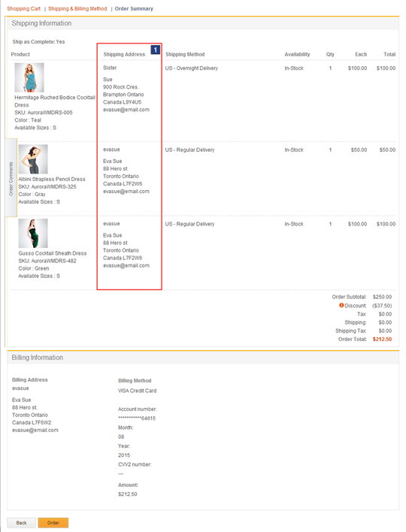Click Regular Delivery for Gusso dress
406x532 pixels.
pos(189,224)
